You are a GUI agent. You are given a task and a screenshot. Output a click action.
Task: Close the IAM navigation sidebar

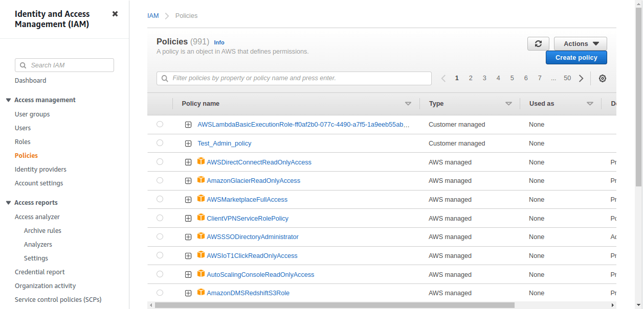click(115, 14)
